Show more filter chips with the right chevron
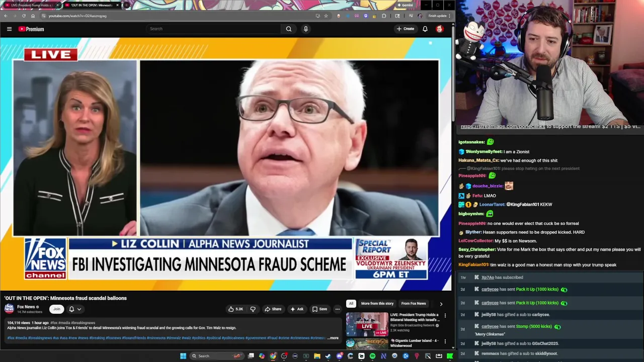This screenshot has width=644, height=362. tap(441, 304)
